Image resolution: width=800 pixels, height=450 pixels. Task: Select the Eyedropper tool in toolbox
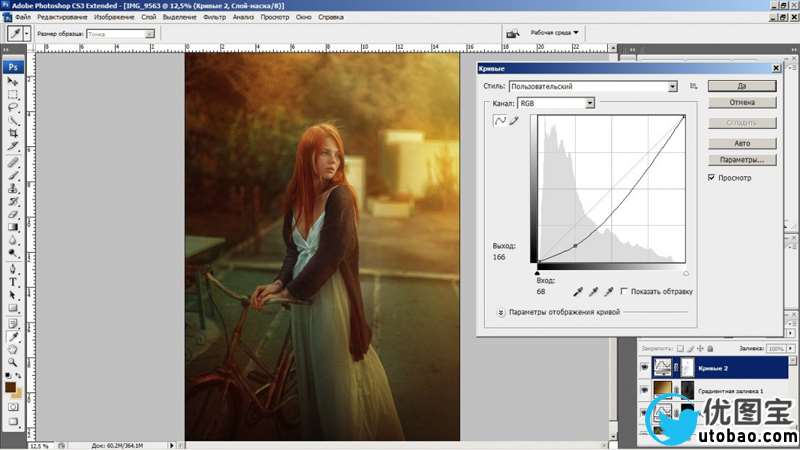point(13,337)
